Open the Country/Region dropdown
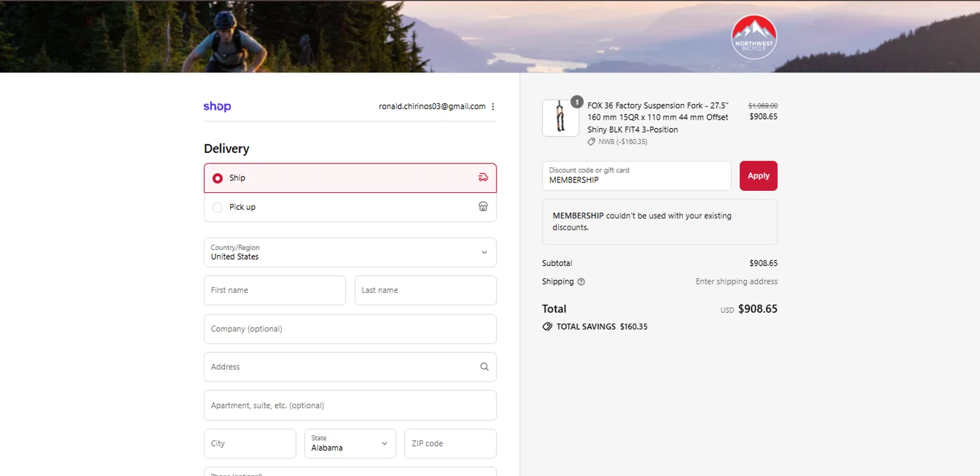 350,252
